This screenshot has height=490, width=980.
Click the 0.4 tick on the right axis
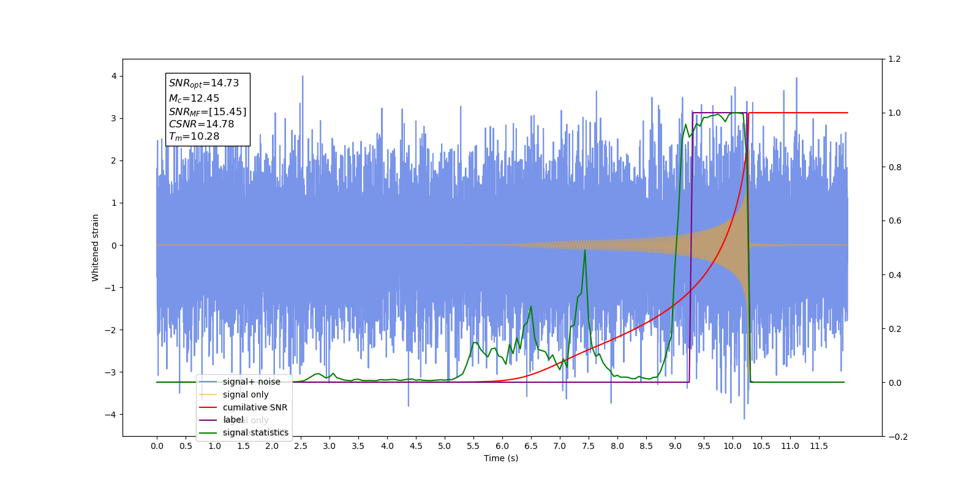coord(894,275)
